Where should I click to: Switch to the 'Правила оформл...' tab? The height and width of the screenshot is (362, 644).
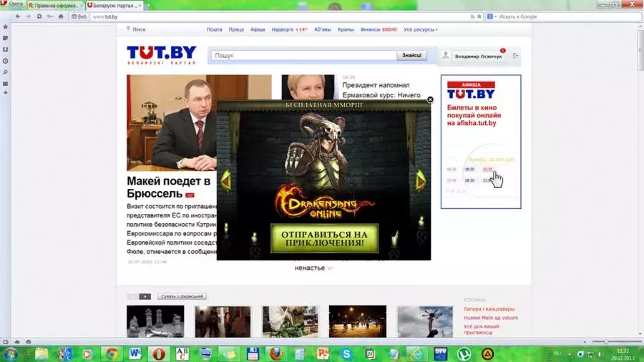(55, 5)
